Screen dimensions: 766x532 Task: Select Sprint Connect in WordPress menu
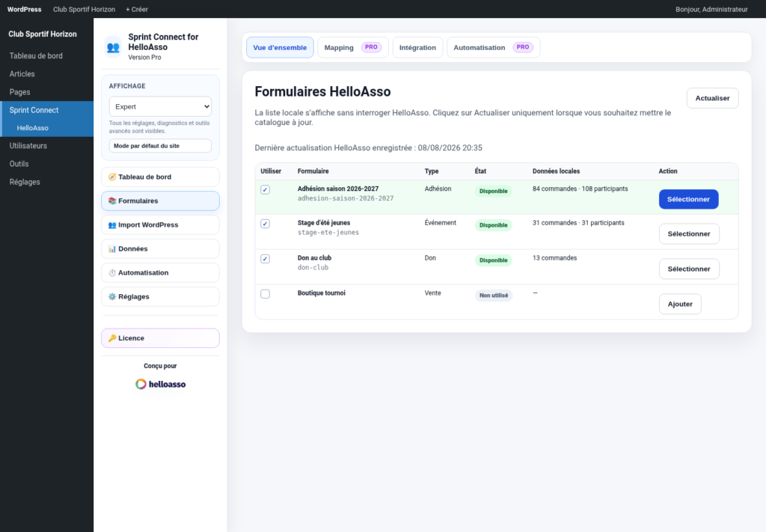click(34, 110)
